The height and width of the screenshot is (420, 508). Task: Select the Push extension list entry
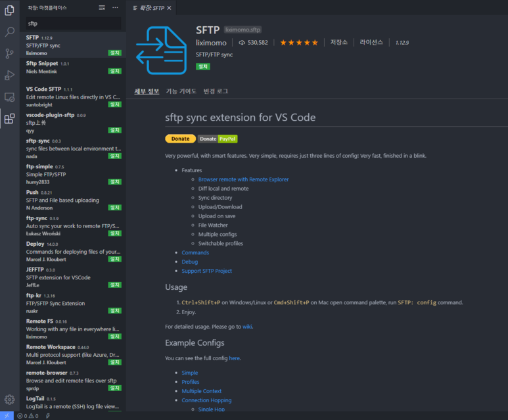click(73, 200)
